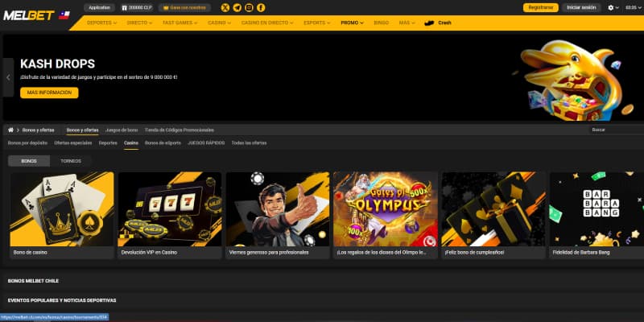644x322 pixels.
Task: Expand the DEPORTES dropdown menu
Action: click(101, 23)
